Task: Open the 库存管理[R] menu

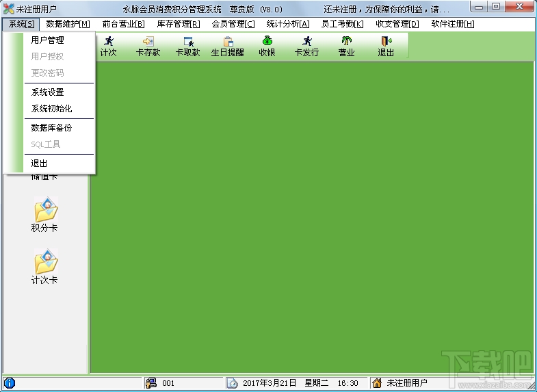Action: point(179,24)
